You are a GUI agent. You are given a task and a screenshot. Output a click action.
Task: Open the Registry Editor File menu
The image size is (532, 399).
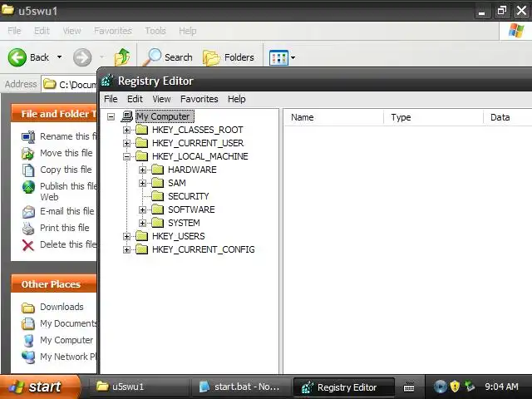(111, 99)
